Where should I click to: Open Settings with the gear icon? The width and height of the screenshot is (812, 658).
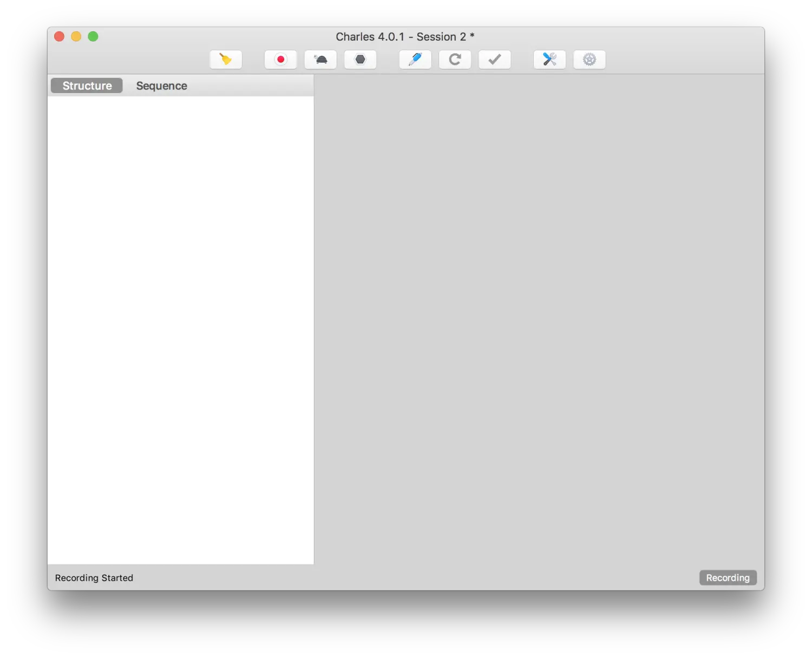pyautogui.click(x=590, y=60)
